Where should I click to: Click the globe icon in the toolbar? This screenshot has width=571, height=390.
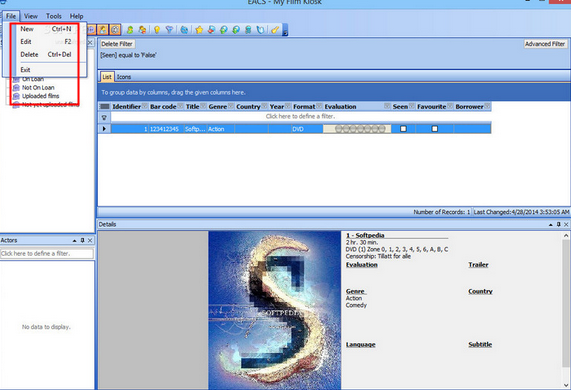pyautogui.click(x=184, y=30)
